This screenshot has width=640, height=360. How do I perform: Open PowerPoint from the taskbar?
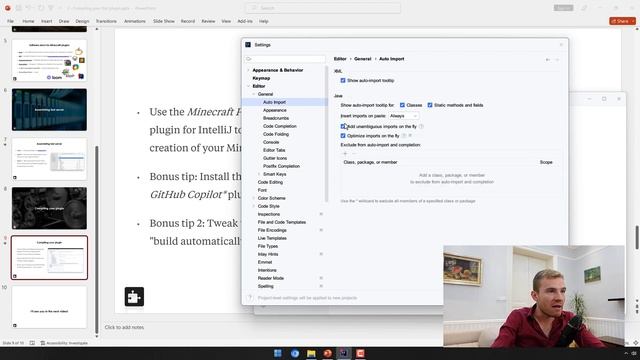click(327, 353)
